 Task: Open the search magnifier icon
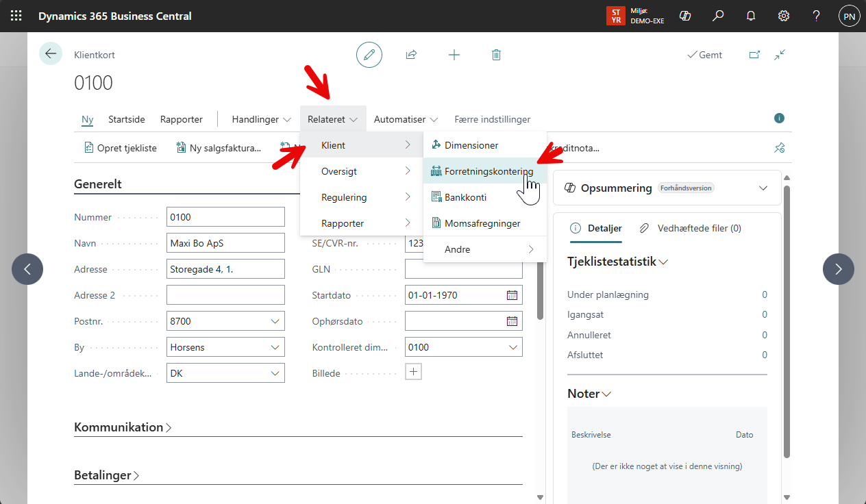coord(718,16)
